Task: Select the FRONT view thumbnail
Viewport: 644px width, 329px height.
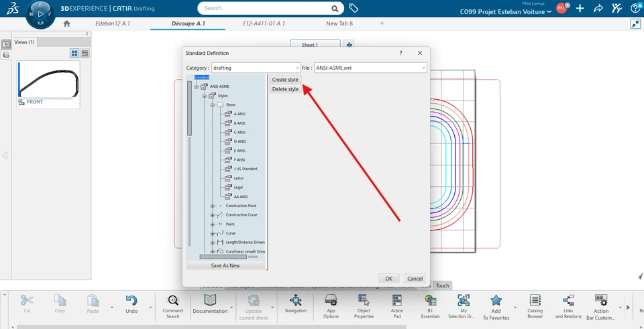Action: click(x=48, y=84)
